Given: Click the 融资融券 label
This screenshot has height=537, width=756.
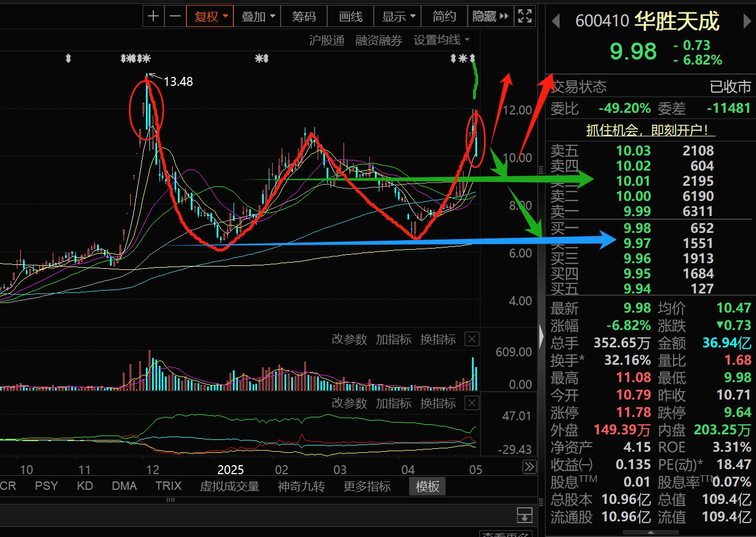Looking at the screenshot, I should 379,40.
